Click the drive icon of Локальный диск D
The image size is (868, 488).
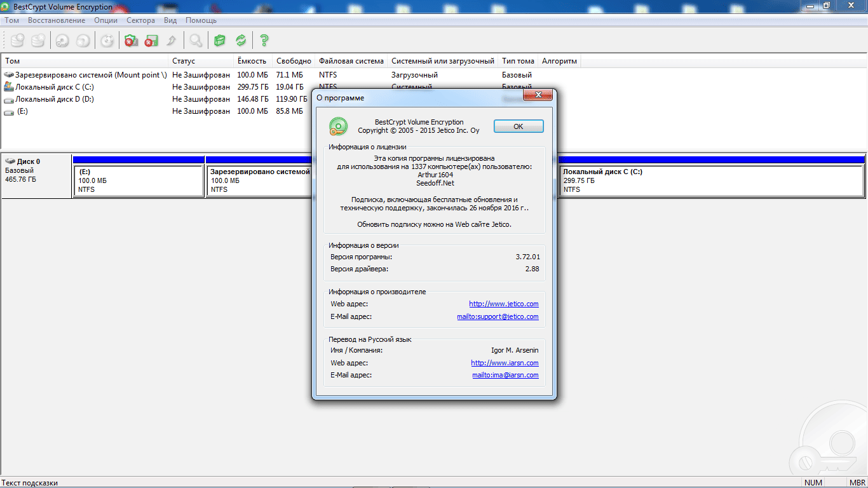coord(9,99)
